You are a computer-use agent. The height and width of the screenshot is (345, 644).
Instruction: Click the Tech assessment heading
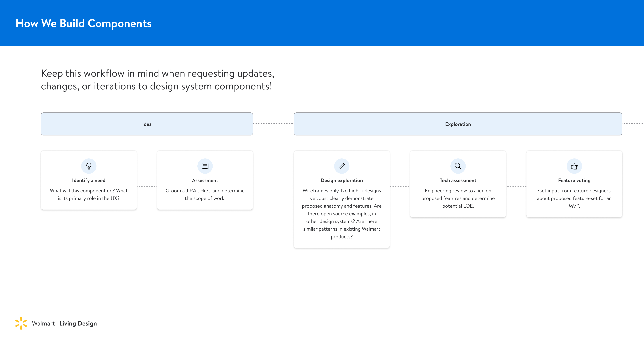point(458,180)
